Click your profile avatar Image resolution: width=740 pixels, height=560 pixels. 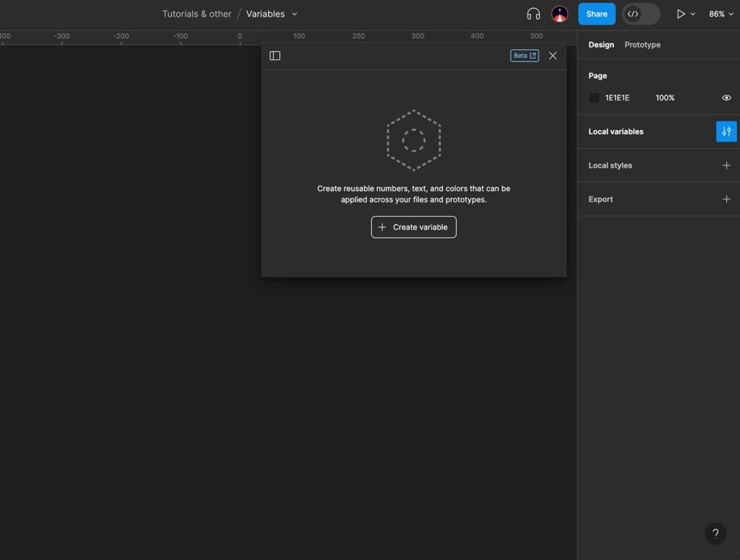point(559,13)
